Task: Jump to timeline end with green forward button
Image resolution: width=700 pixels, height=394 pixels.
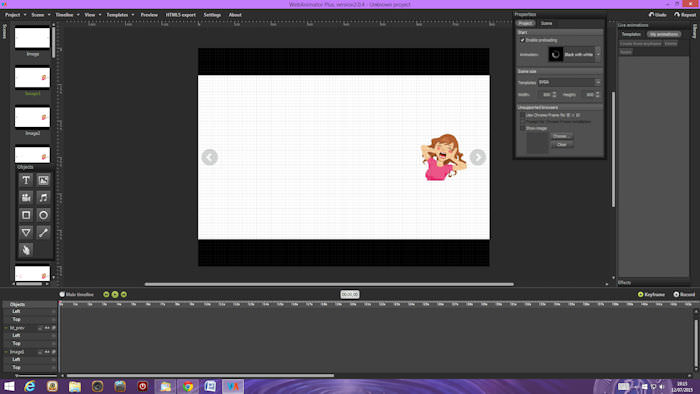Action: point(124,294)
